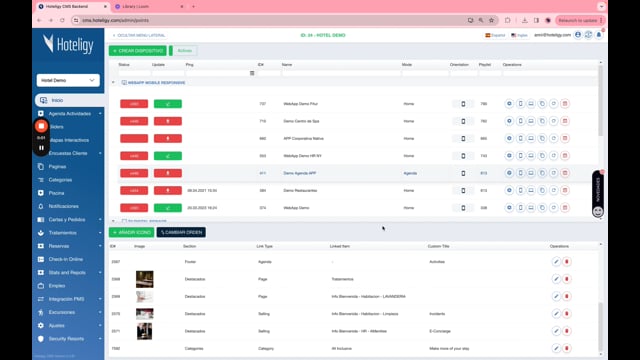Open the notifications bell in header

599,35
